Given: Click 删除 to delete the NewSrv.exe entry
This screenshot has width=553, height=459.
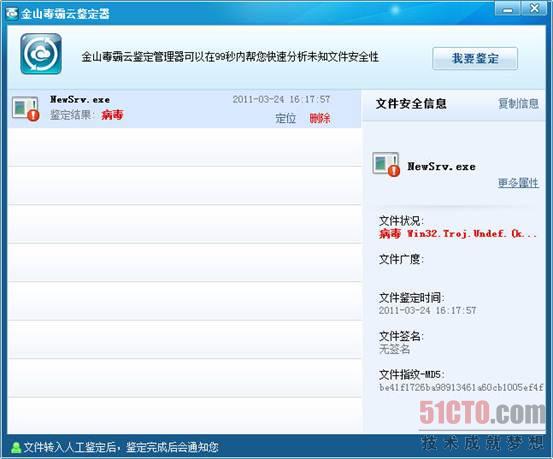Looking at the screenshot, I should point(320,118).
